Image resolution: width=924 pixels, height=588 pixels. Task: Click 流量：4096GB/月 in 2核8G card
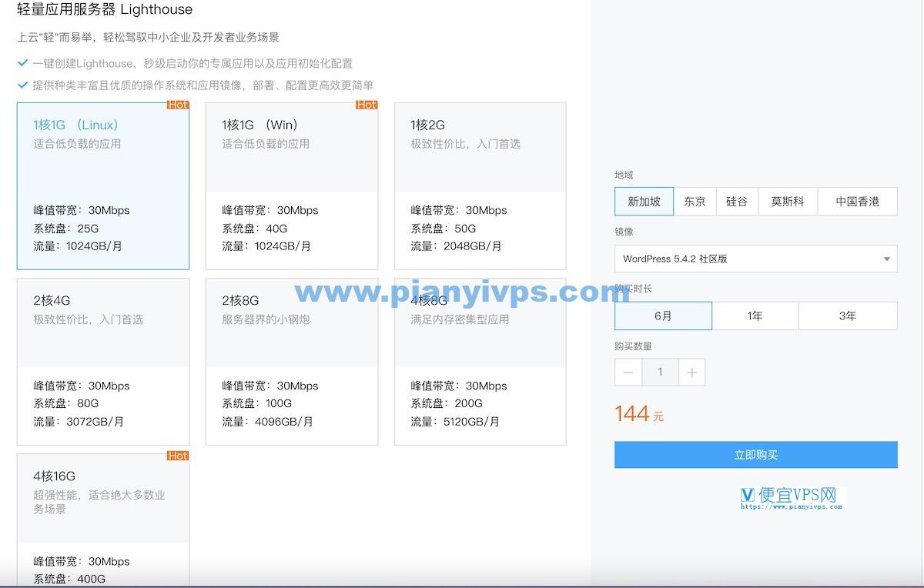click(x=267, y=422)
